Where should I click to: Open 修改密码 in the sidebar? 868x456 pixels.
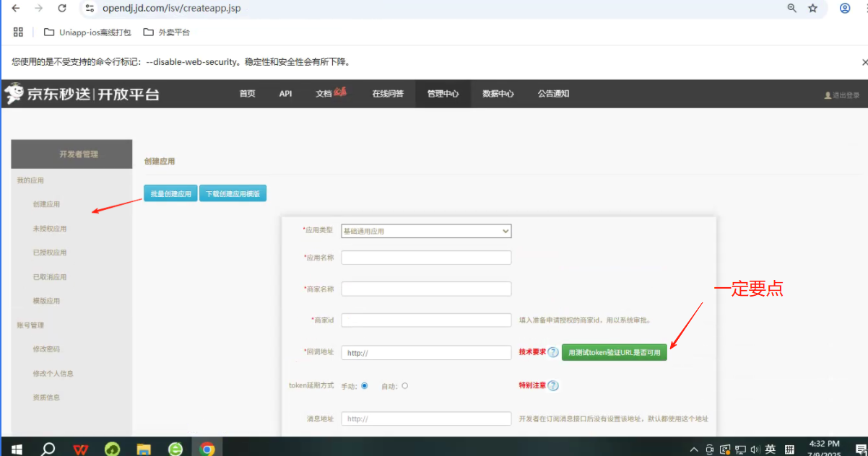pos(46,349)
